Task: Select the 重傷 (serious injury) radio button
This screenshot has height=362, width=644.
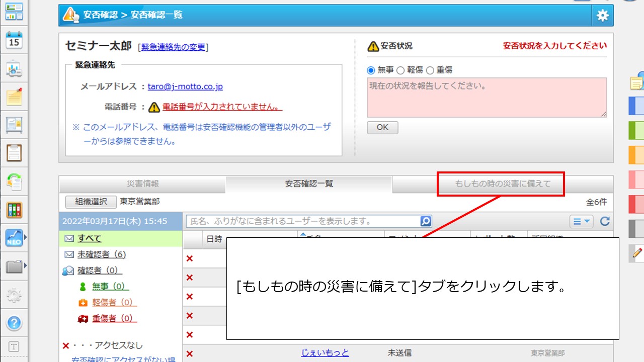Action: 430,70
